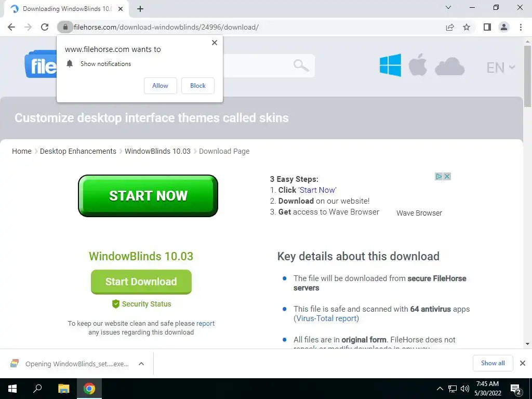Expand download item options chevron
This screenshot has width=532, height=399.
[141, 364]
